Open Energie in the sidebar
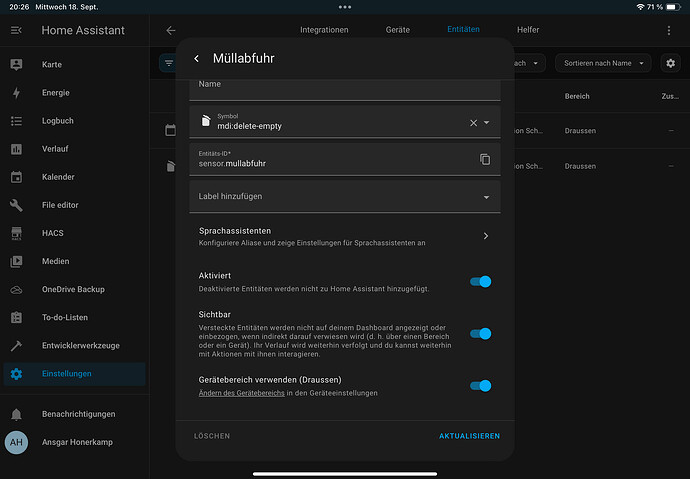The height and width of the screenshot is (479, 690). [x=57, y=93]
